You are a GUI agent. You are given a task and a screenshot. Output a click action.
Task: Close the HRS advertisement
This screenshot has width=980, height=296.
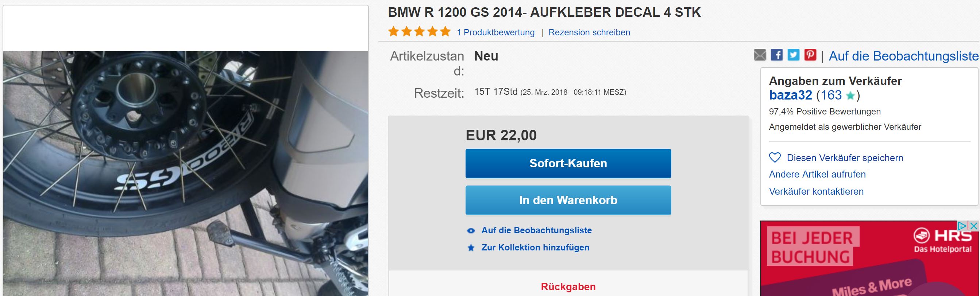click(974, 226)
